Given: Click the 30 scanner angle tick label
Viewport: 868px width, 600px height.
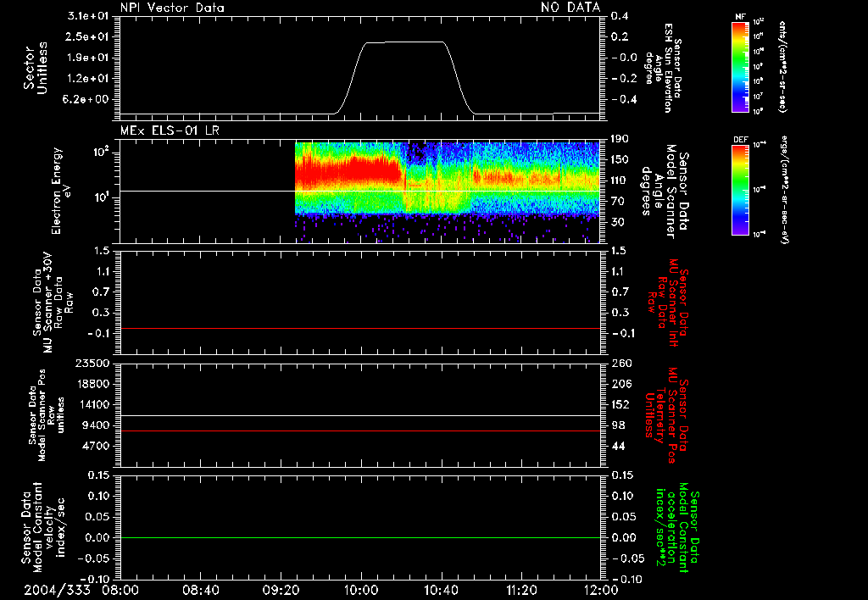Looking at the screenshot, I should pyautogui.click(x=620, y=222).
